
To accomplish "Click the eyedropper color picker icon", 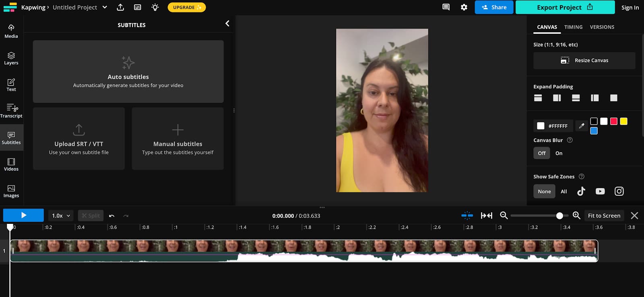I will tap(581, 126).
